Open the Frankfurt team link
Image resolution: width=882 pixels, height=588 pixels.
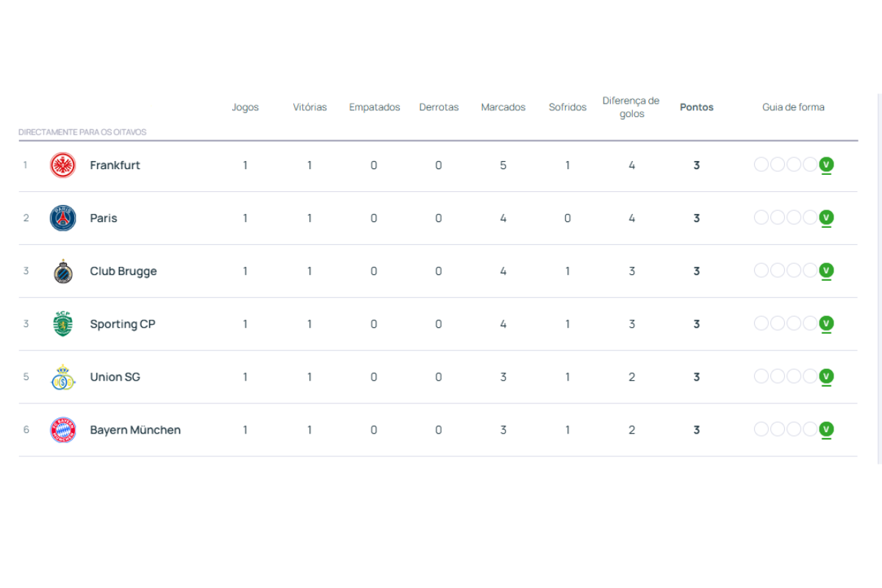click(115, 165)
